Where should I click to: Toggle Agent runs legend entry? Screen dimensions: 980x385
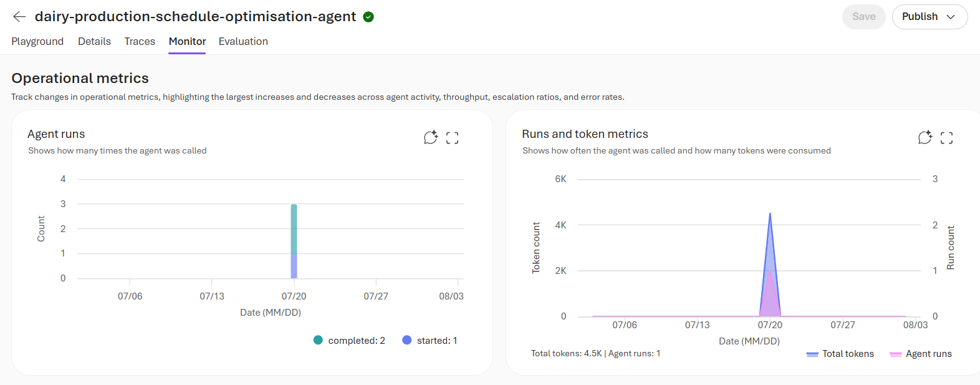click(x=921, y=354)
